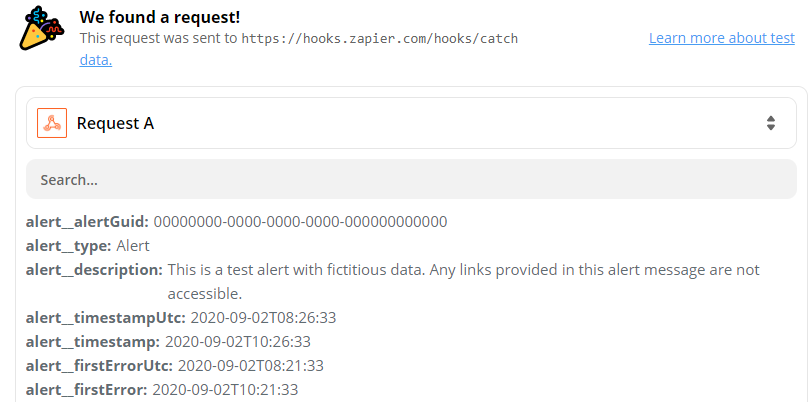Expand the Request A dropdown arrows

pyautogui.click(x=770, y=123)
